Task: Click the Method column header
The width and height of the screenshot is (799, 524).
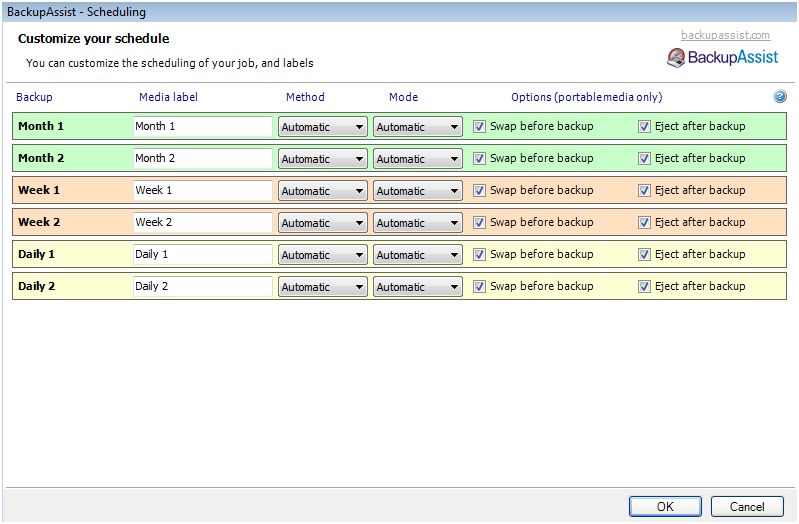Action: [305, 97]
